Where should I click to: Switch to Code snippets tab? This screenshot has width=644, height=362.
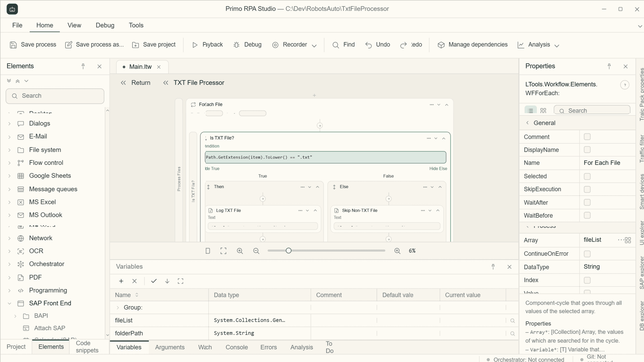pos(87,347)
